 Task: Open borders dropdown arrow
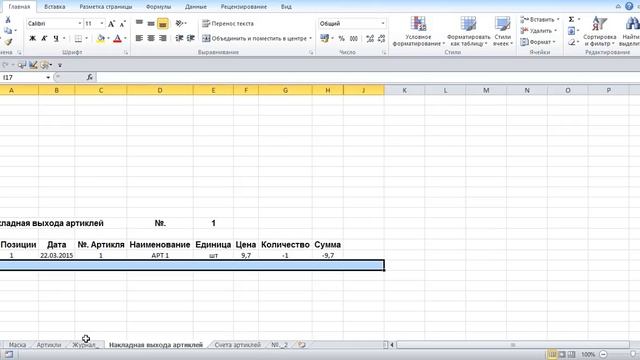pyautogui.click(x=87, y=38)
